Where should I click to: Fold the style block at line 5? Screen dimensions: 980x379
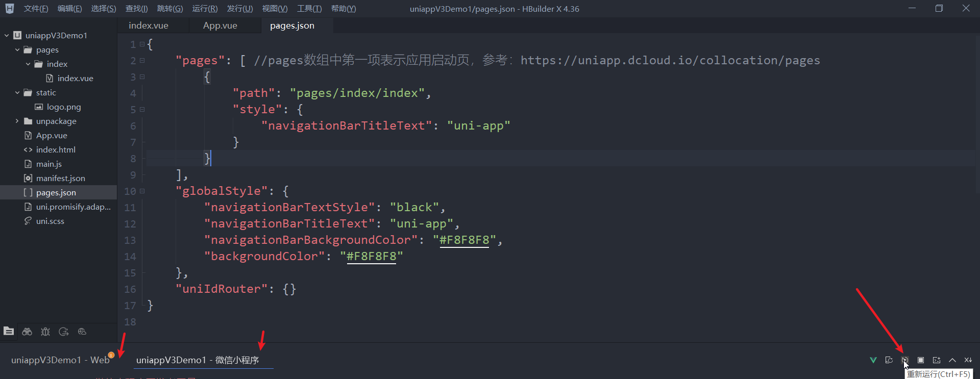tap(142, 109)
